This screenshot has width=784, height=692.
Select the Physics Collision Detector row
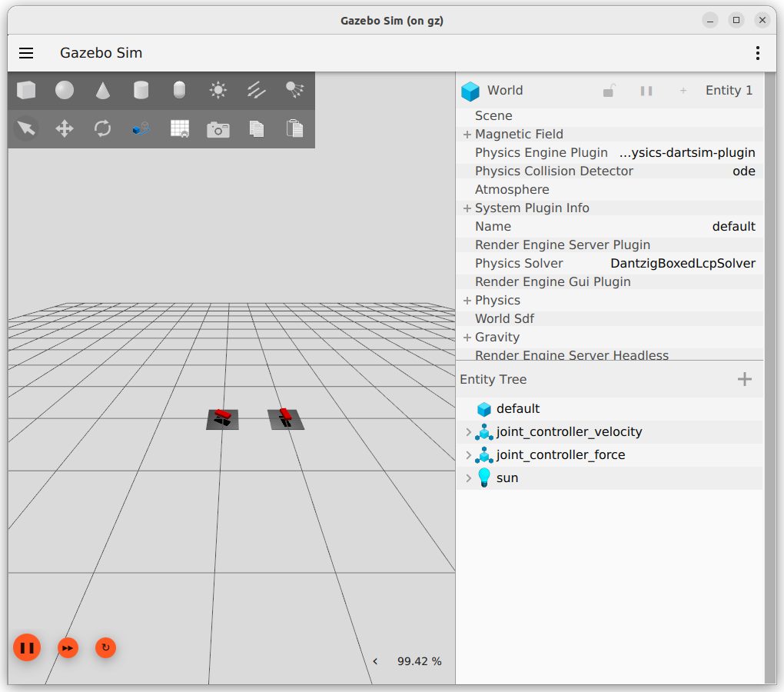click(x=610, y=171)
